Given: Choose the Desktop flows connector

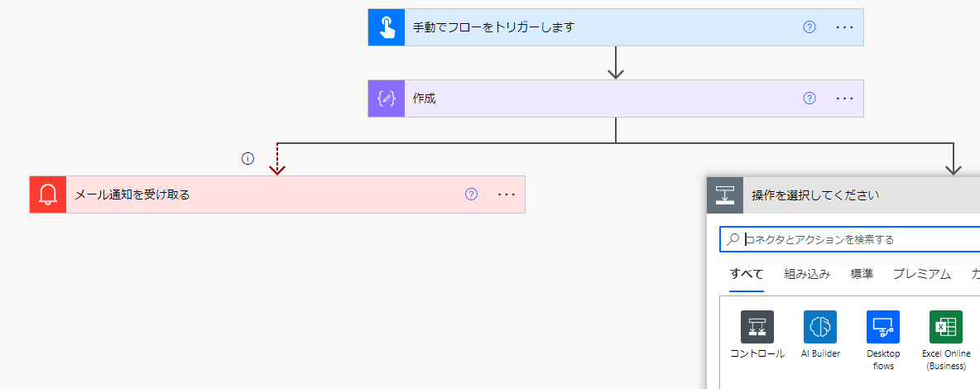Looking at the screenshot, I should pyautogui.click(x=883, y=327).
